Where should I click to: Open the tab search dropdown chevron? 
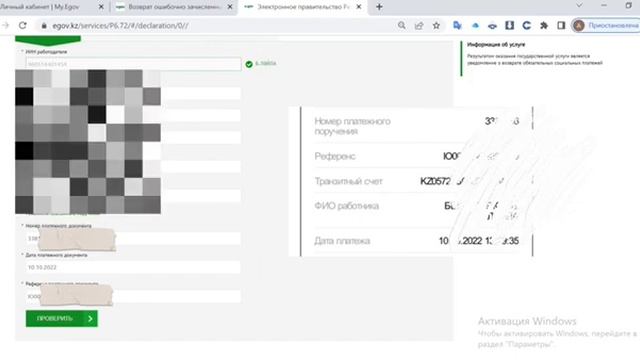coord(579,6)
